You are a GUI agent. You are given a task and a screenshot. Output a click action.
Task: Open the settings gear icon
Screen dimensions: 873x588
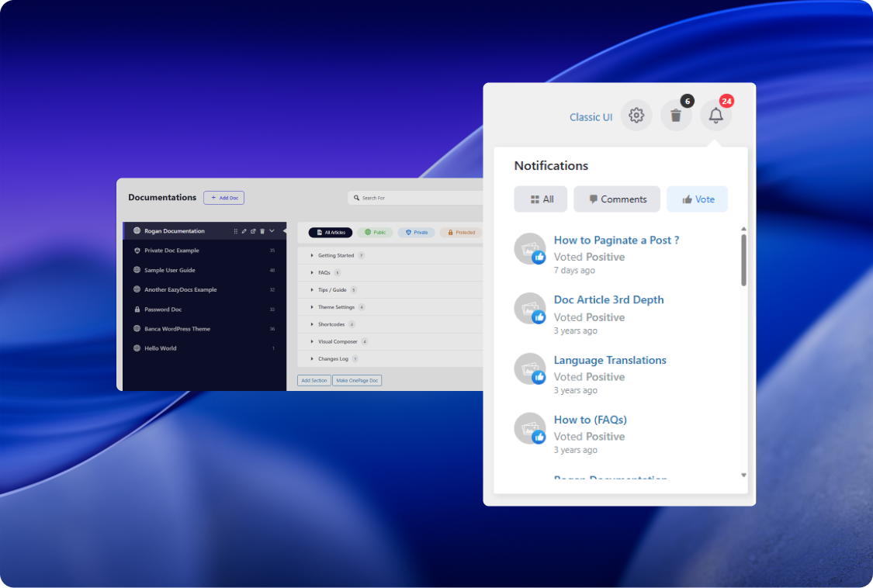(x=636, y=116)
